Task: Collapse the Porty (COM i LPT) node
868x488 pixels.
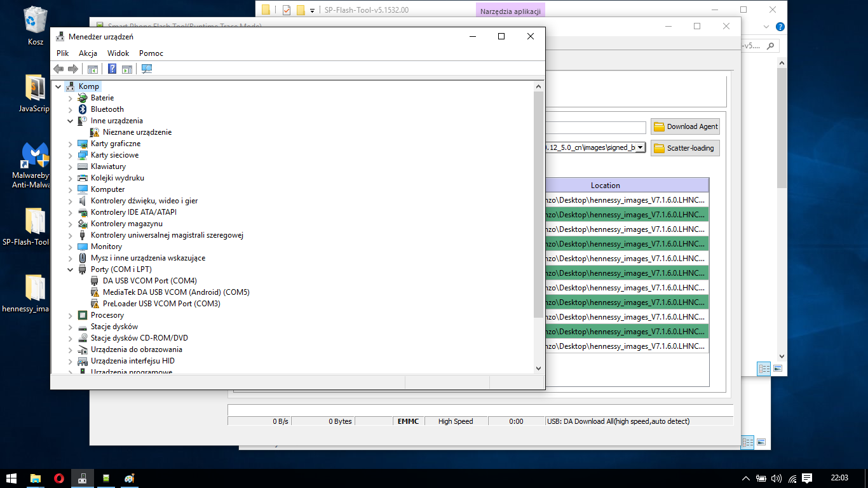Action: [71, 269]
